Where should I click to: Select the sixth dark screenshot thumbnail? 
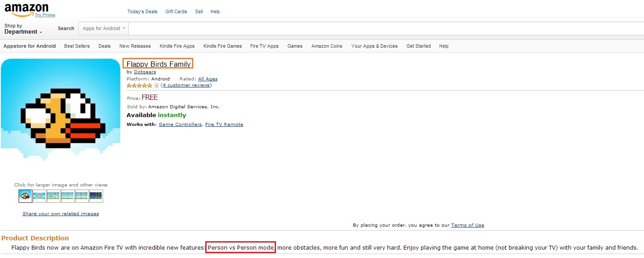[x=96, y=196]
